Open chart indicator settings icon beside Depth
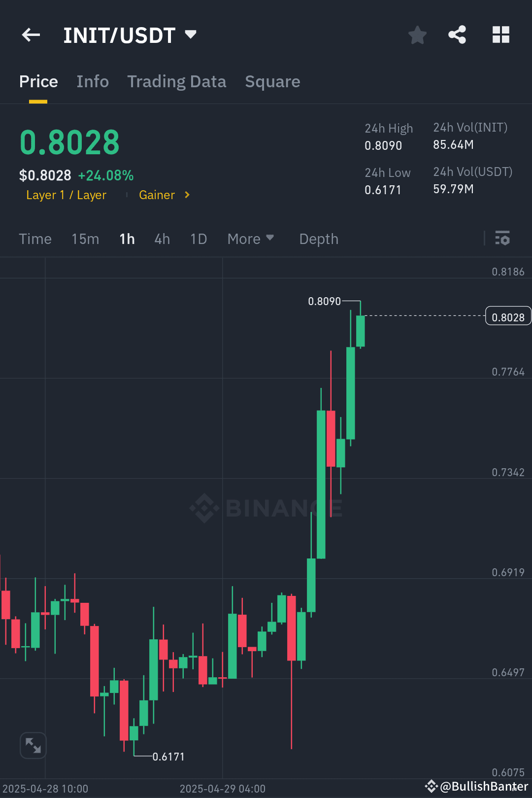 [x=503, y=239]
